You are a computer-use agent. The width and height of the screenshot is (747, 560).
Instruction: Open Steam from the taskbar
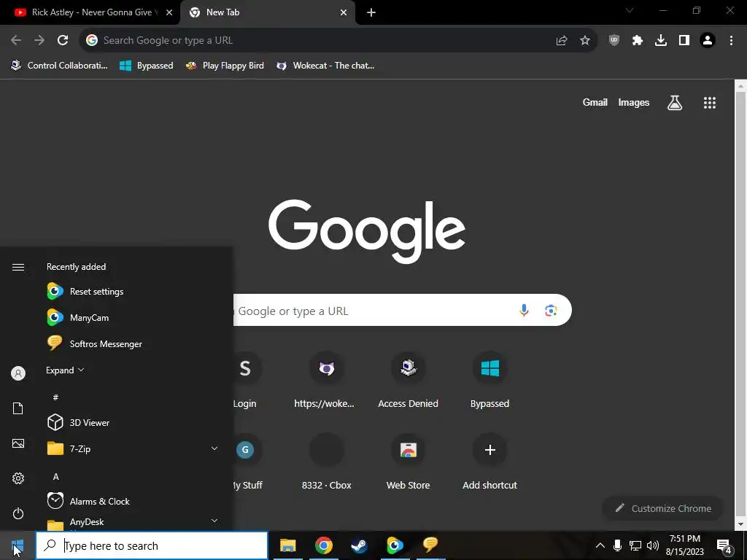[x=359, y=545]
